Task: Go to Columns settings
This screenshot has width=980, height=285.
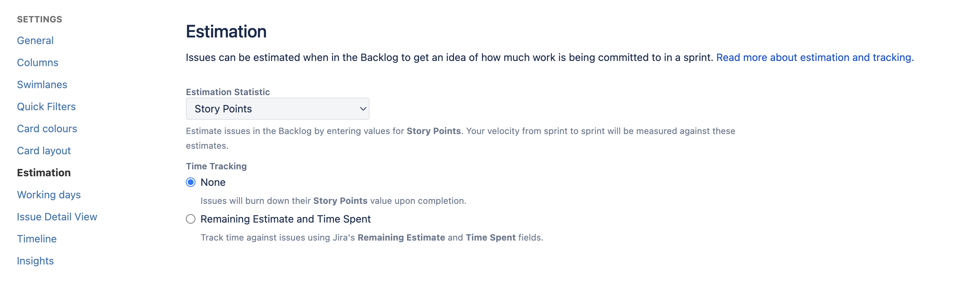Action: click(x=37, y=62)
